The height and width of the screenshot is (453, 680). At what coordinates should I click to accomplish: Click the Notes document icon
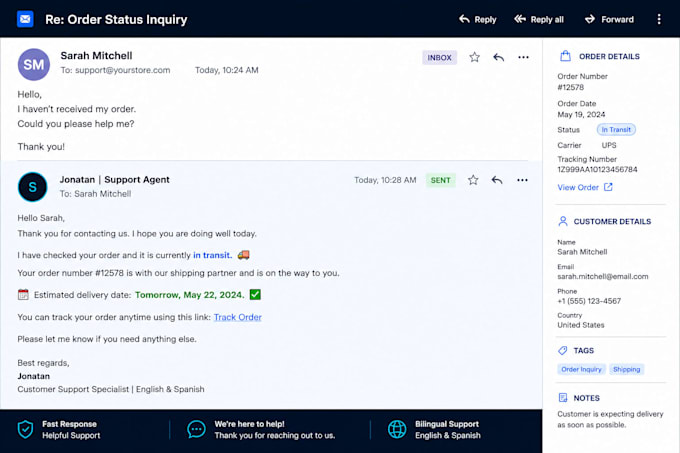[563, 398]
